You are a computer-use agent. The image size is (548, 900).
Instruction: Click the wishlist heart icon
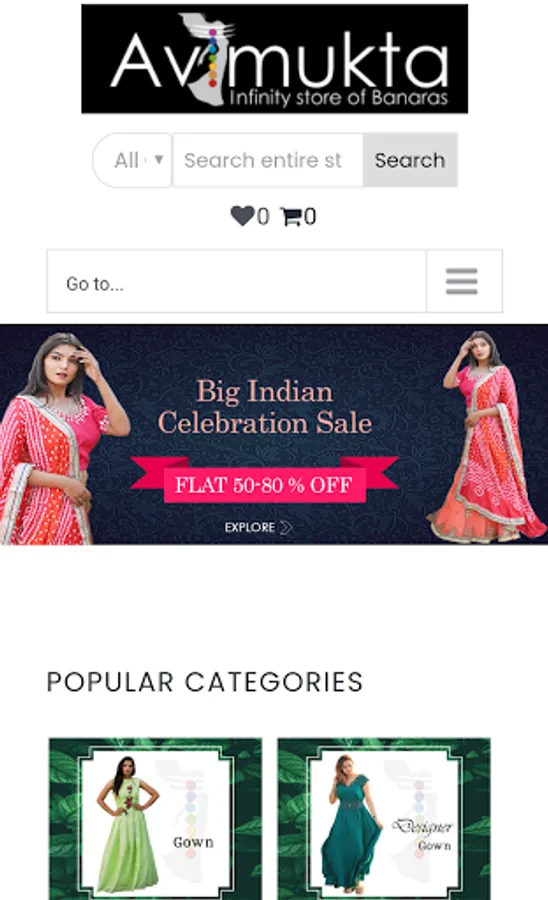pyautogui.click(x=242, y=216)
